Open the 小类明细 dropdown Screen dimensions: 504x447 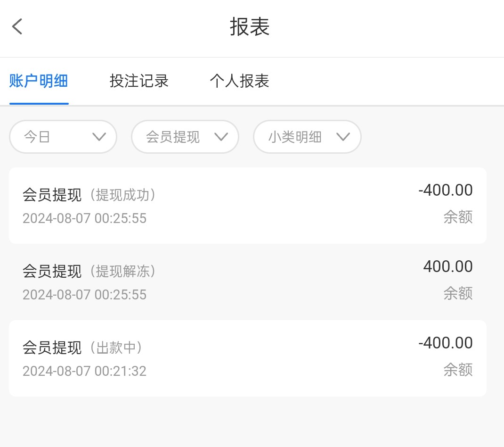307,137
